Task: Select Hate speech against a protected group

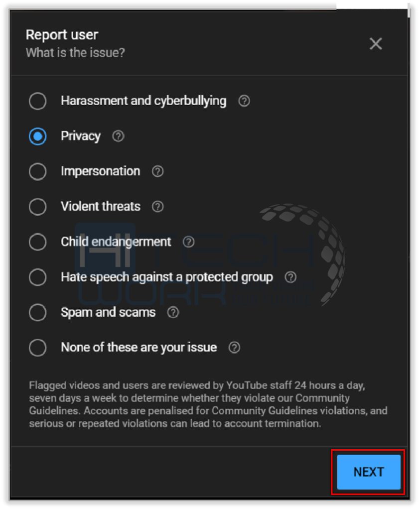Action: (38, 277)
